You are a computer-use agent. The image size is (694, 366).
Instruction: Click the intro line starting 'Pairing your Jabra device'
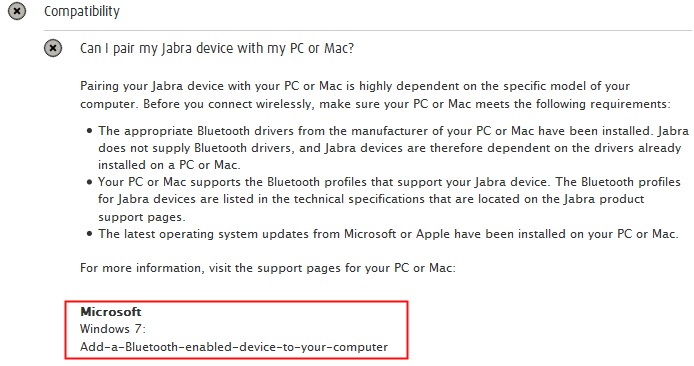[x=355, y=86]
